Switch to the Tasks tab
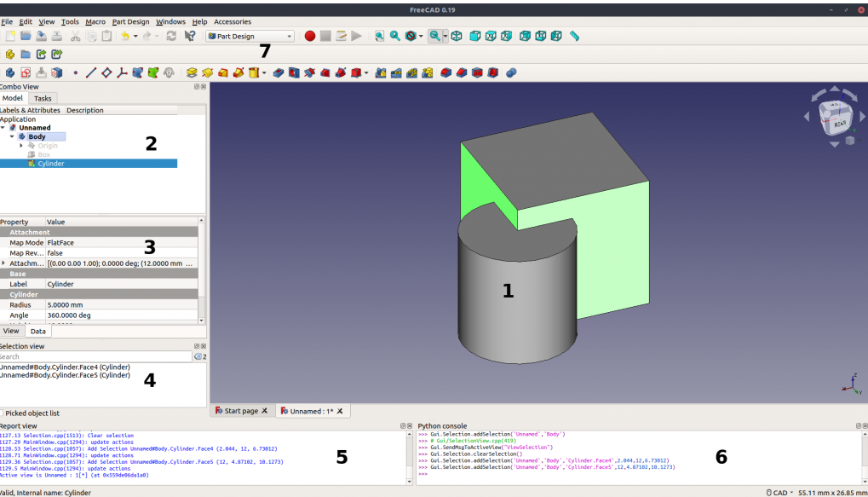Screen dimensions: 868x497 pos(43,98)
